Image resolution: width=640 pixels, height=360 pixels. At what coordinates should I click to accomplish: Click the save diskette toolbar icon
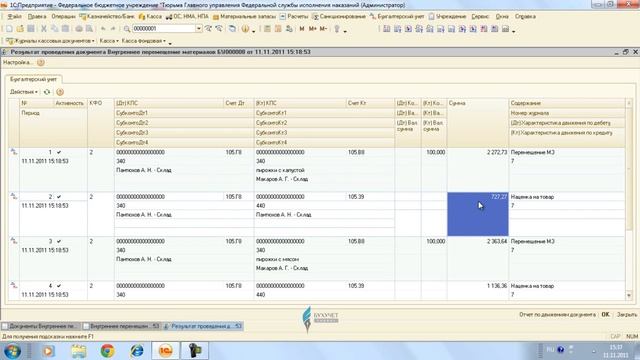coord(31,29)
